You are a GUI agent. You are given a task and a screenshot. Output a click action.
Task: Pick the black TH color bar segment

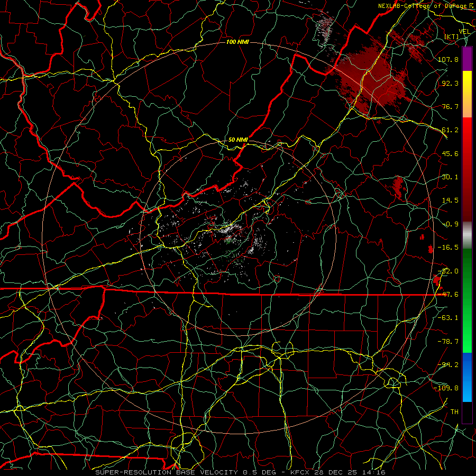pyautogui.click(x=467, y=412)
